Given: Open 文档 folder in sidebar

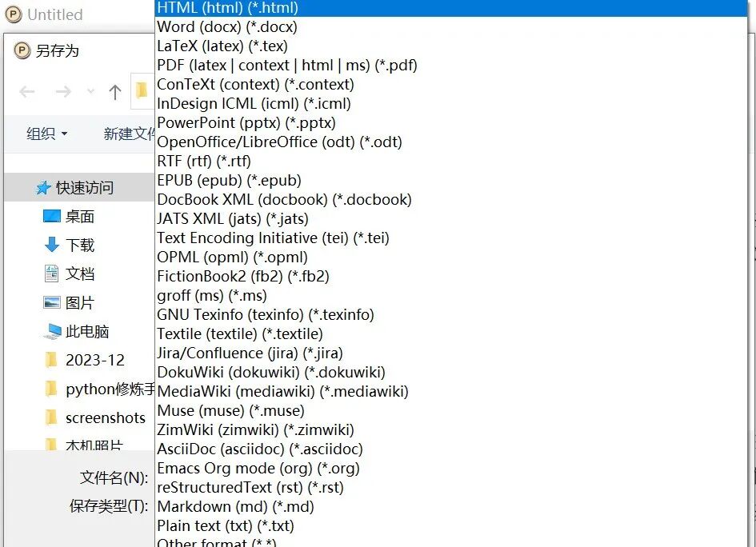Looking at the screenshot, I should pos(80,273).
